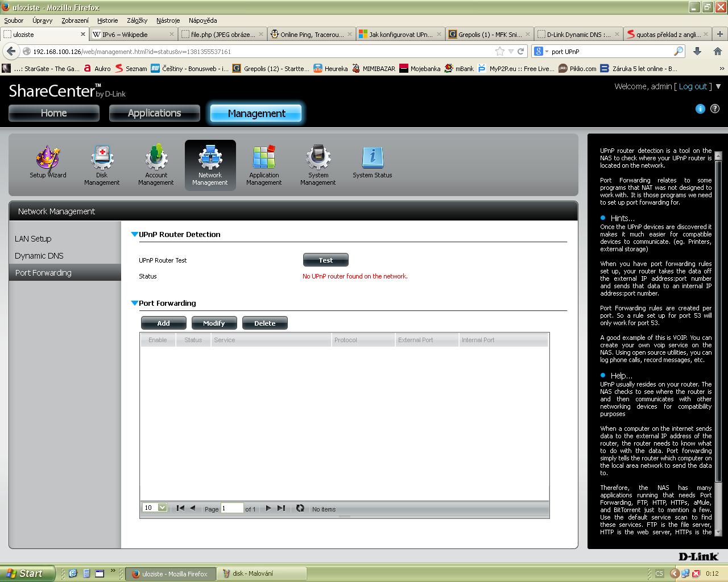Click the help question mark icon
The width and height of the screenshot is (728, 582).
[715, 109]
